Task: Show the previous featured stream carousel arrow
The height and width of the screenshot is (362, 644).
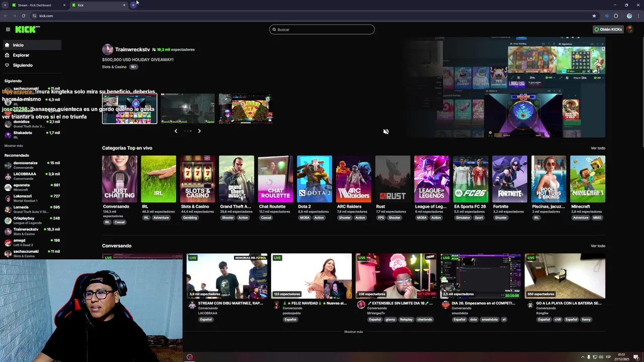Action: 176,131
